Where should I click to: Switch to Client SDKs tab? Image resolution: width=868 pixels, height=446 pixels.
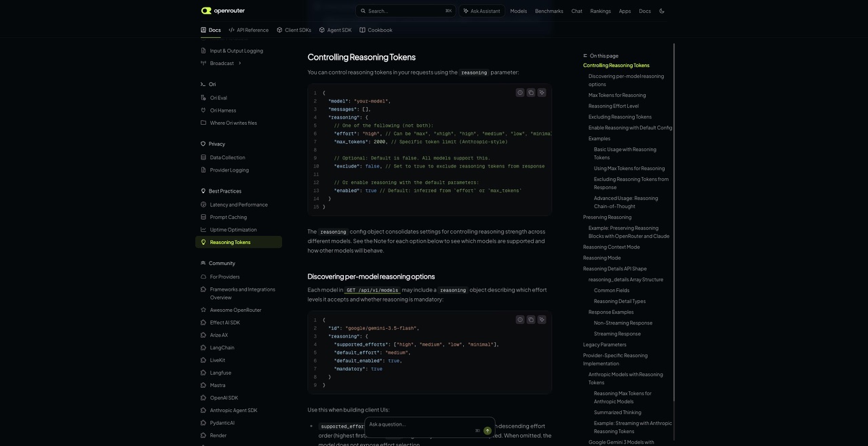(294, 30)
